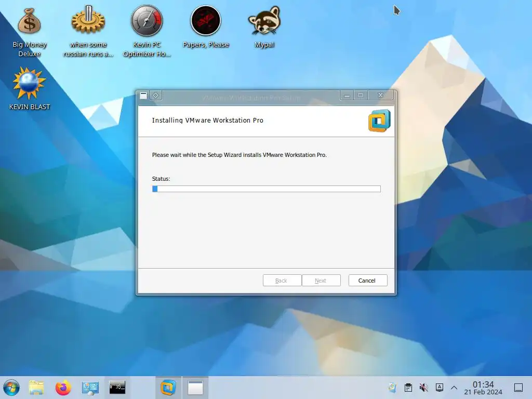The height and width of the screenshot is (399, 532).
Task: Toggle the pin-on-all-desktops titlebar button
Action: tap(156, 96)
